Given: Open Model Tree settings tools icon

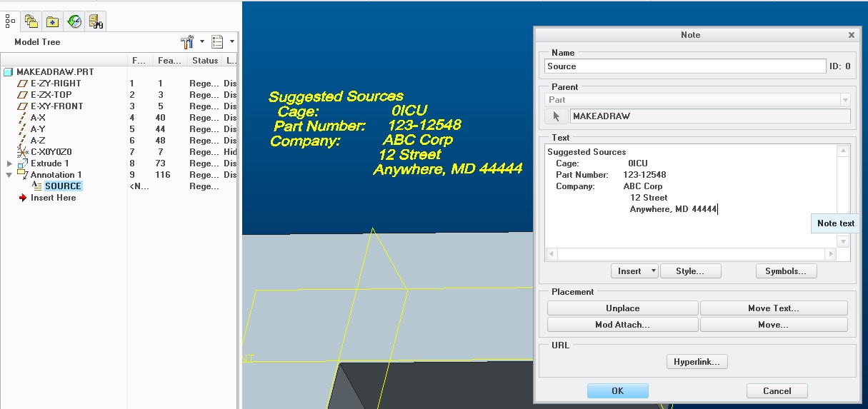Looking at the screenshot, I should point(188,42).
